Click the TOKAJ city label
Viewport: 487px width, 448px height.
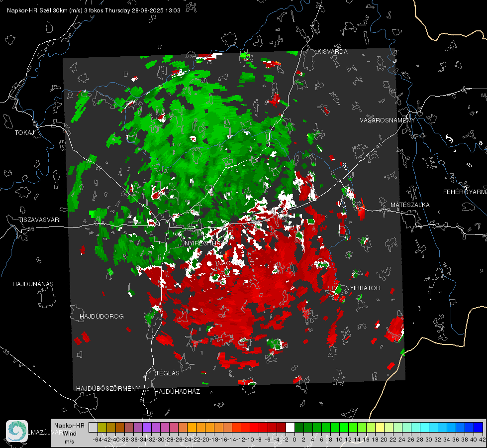click(24, 133)
